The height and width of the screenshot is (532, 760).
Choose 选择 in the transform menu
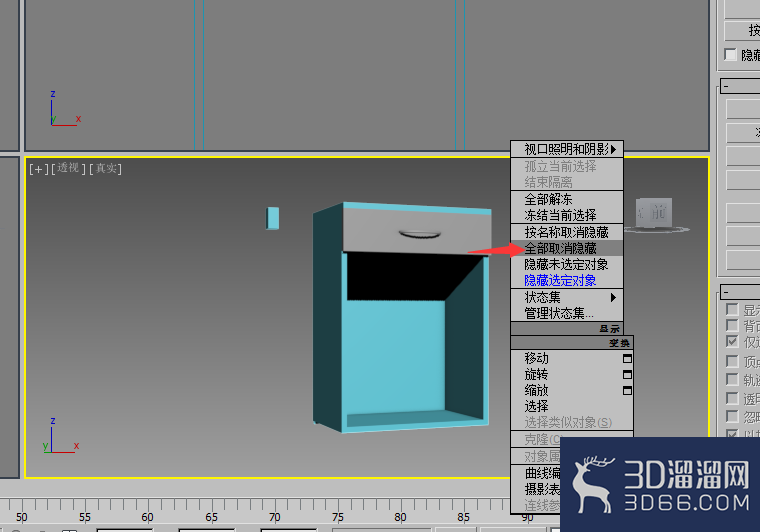click(x=572, y=407)
